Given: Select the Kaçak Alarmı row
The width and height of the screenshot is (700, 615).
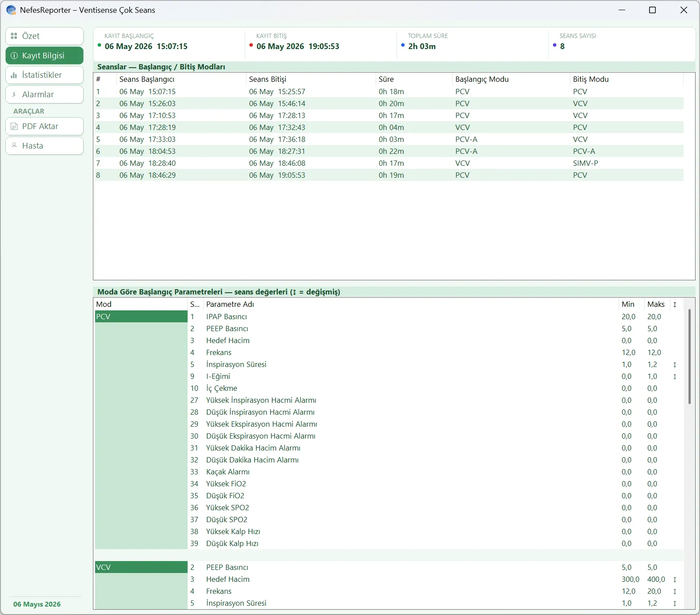Looking at the screenshot, I should (435, 472).
